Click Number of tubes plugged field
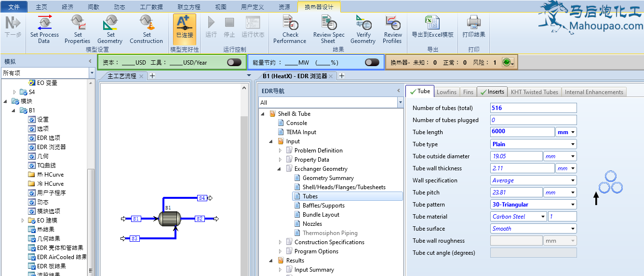Screen dimensions: 644x276 [533, 120]
